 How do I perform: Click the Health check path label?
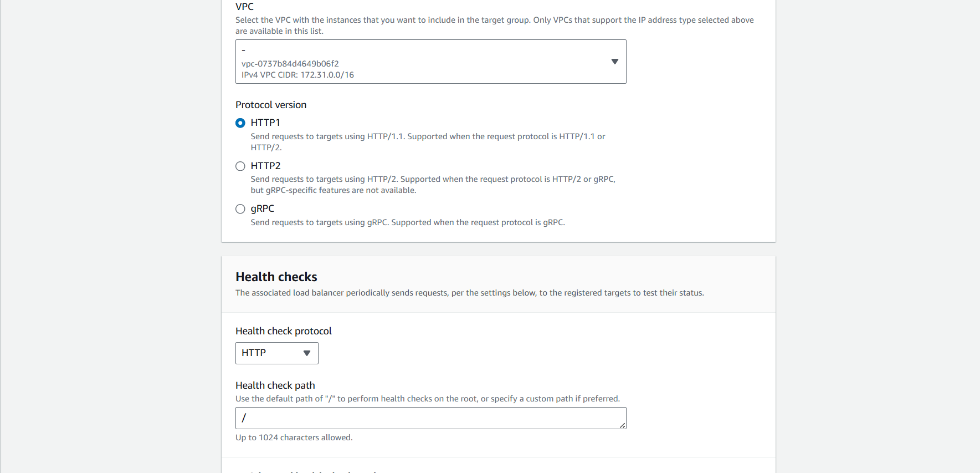275,385
